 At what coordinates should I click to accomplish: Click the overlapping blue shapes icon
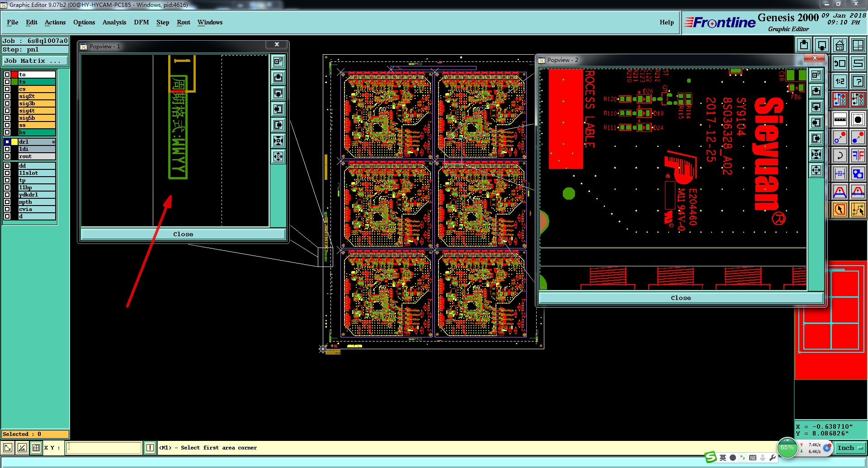pyautogui.click(x=858, y=173)
